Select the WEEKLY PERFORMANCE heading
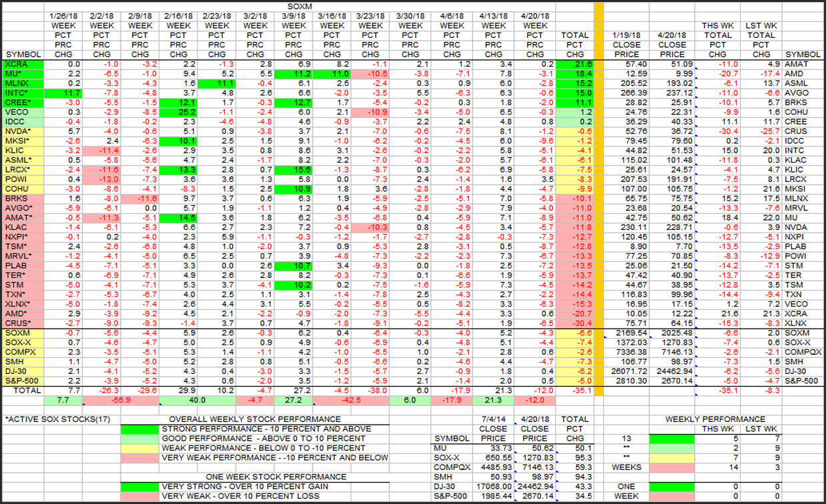The height and width of the screenshot is (504, 826). 715,419
